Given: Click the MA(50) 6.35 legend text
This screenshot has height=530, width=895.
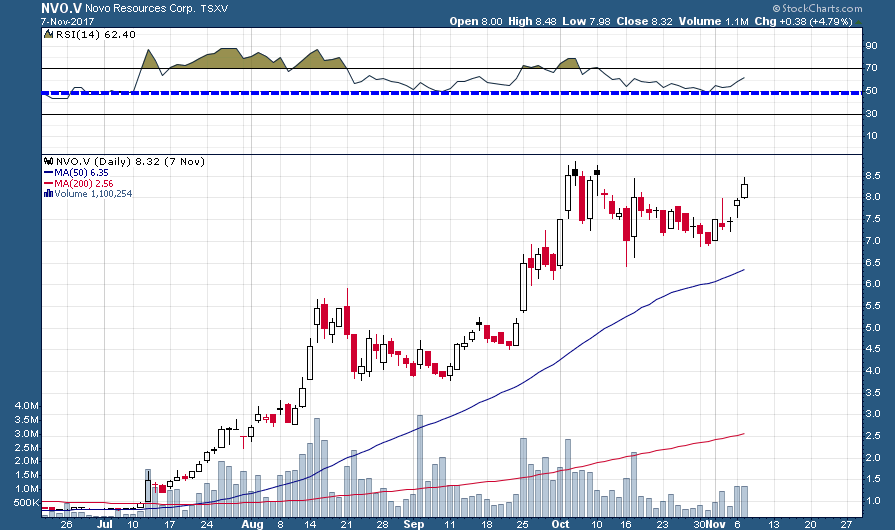Looking at the screenshot, I should (x=81, y=172).
